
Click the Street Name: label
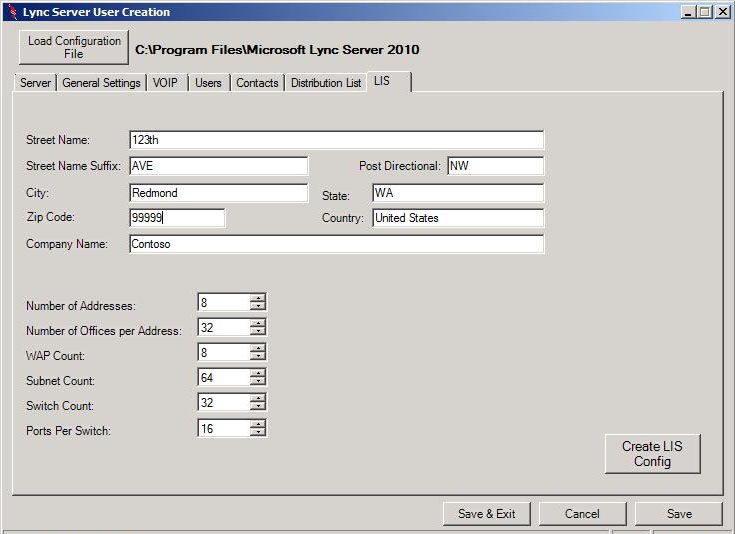58,140
